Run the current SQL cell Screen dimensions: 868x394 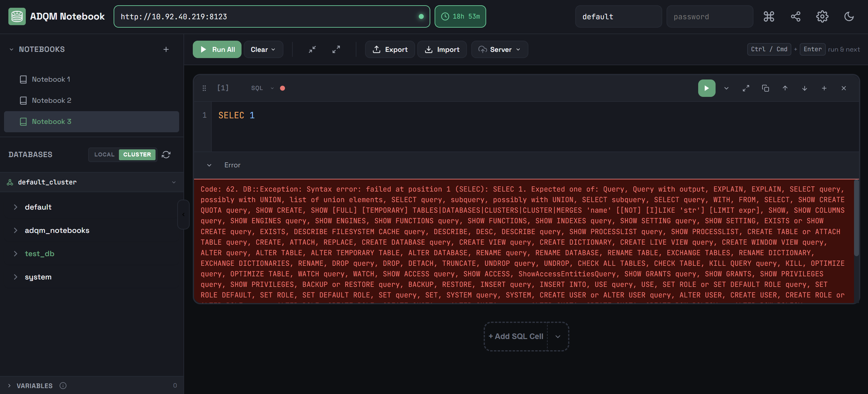pos(707,88)
